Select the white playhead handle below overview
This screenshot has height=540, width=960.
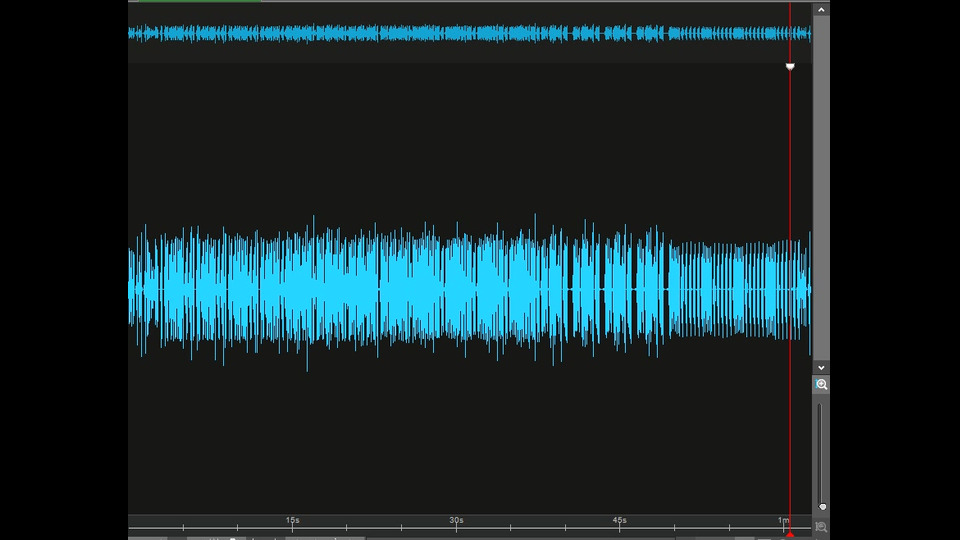790,66
